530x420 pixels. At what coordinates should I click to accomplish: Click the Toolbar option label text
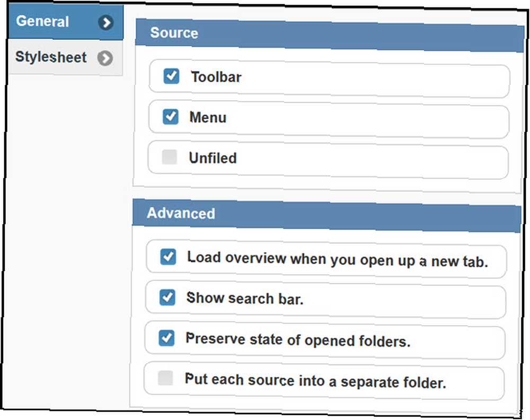[x=216, y=77]
